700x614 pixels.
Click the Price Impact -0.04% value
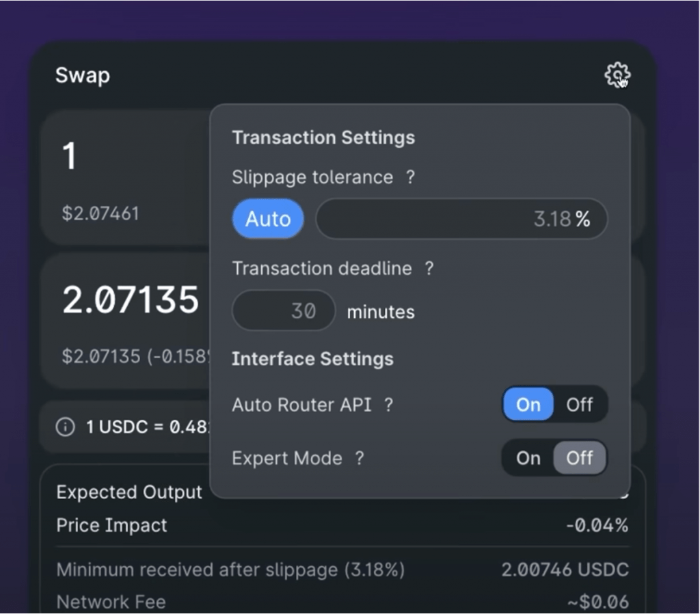pos(597,525)
